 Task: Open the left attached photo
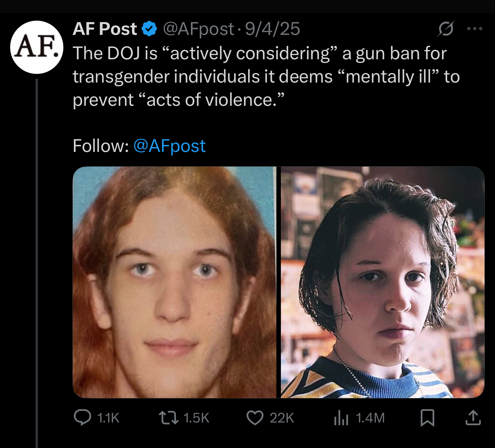pos(174,282)
